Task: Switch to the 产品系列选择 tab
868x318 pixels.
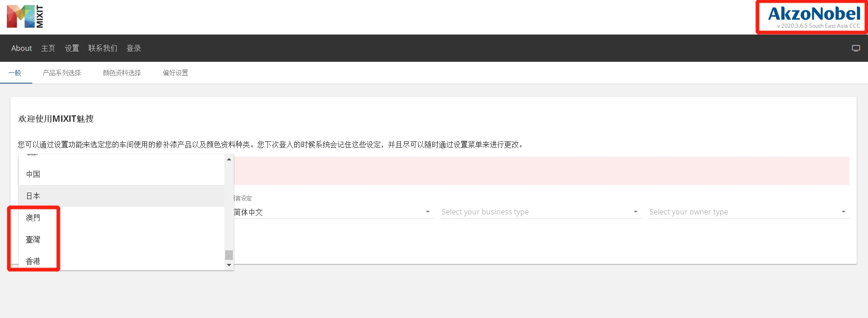Action: pyautogui.click(x=62, y=73)
